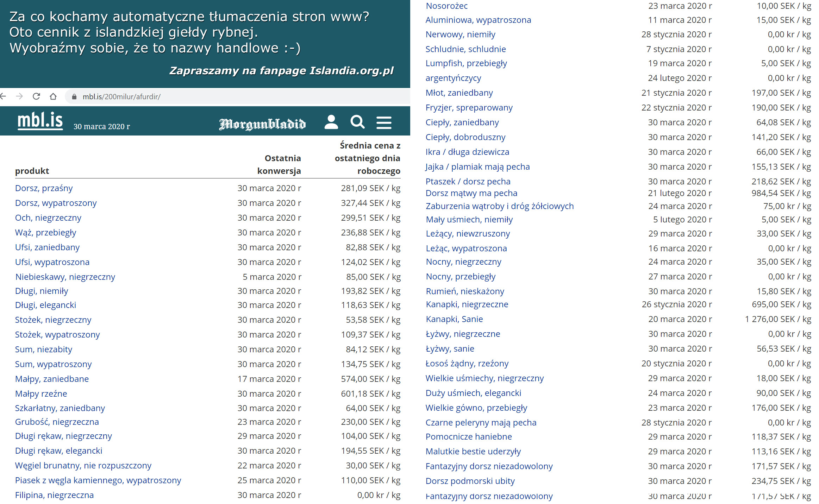The height and width of the screenshot is (504, 819).
Task: Open the 'Ufsi, zaniedbany' link
Action: coord(47,247)
